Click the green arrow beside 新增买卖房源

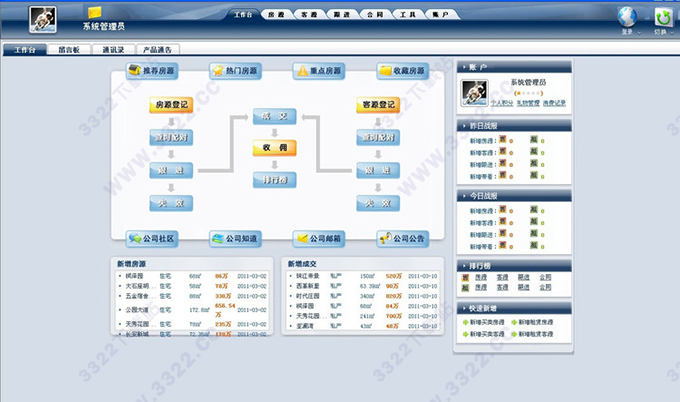coord(466,322)
